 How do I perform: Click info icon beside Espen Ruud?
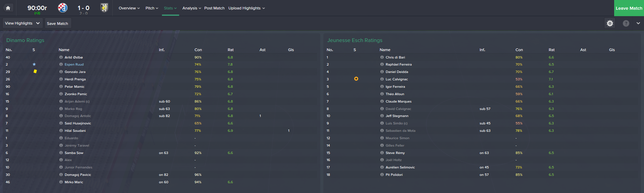(x=61, y=64)
